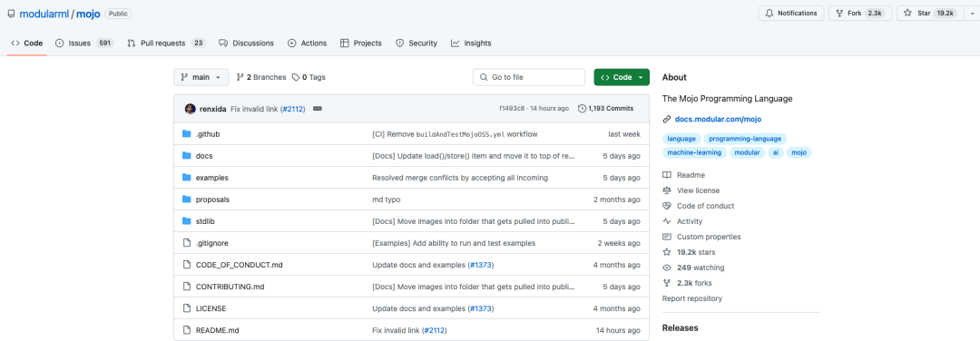Viewport: 980px width, 341px height.
Task: Open the 'md typo' commit message
Action: pos(387,200)
